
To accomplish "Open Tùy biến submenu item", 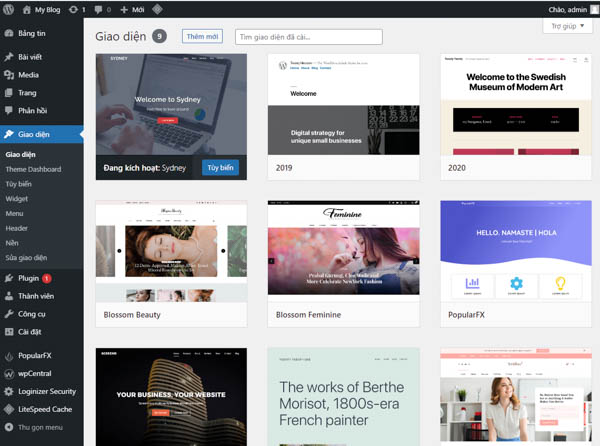I will tap(19, 184).
